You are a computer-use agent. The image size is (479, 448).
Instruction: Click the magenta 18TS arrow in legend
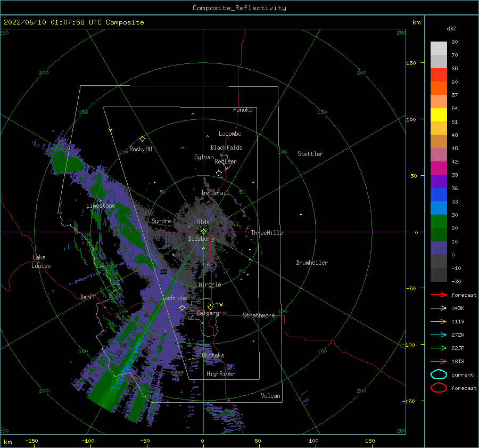click(x=439, y=362)
